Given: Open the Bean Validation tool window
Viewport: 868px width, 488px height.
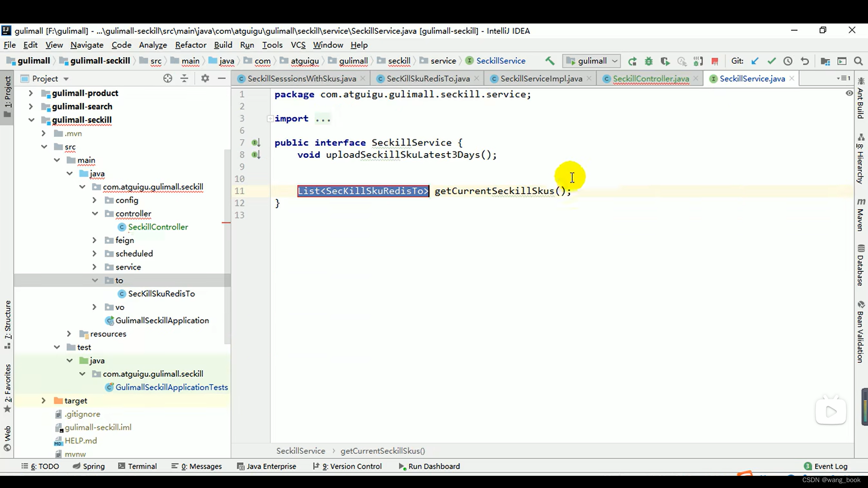Looking at the screenshot, I should 860,332.
